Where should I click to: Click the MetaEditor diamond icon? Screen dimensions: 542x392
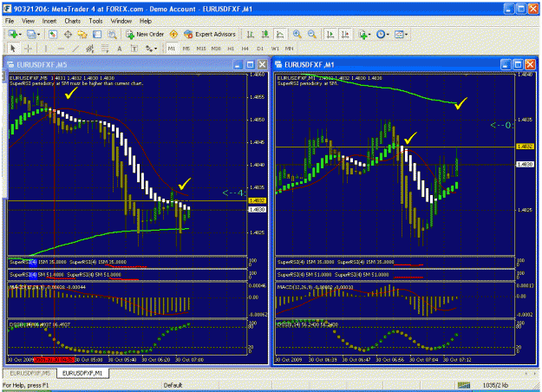(x=173, y=34)
